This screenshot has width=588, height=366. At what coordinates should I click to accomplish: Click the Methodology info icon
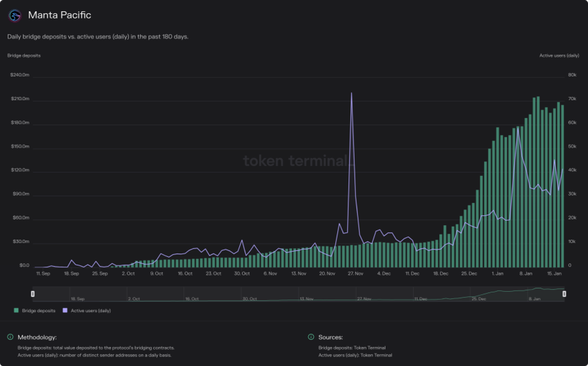click(x=10, y=337)
